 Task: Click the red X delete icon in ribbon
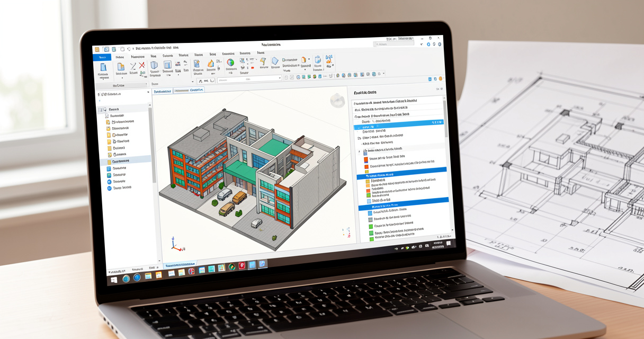coord(142,66)
